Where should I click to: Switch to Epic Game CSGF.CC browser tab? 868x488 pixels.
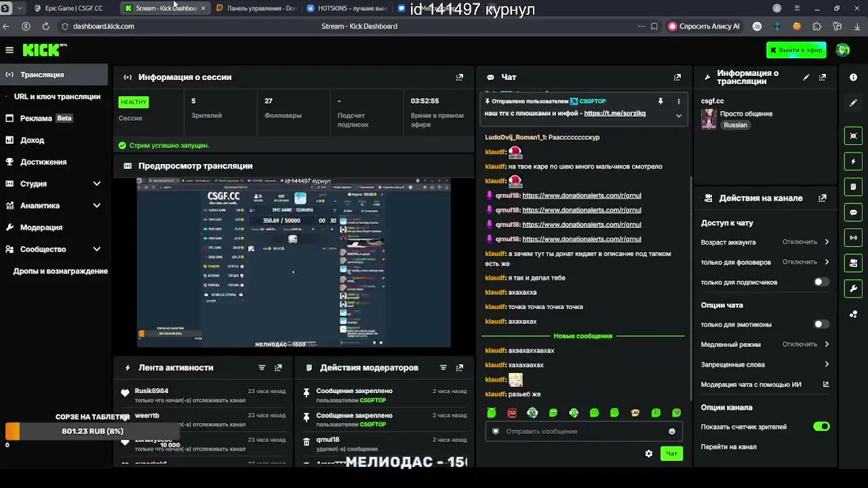click(73, 8)
